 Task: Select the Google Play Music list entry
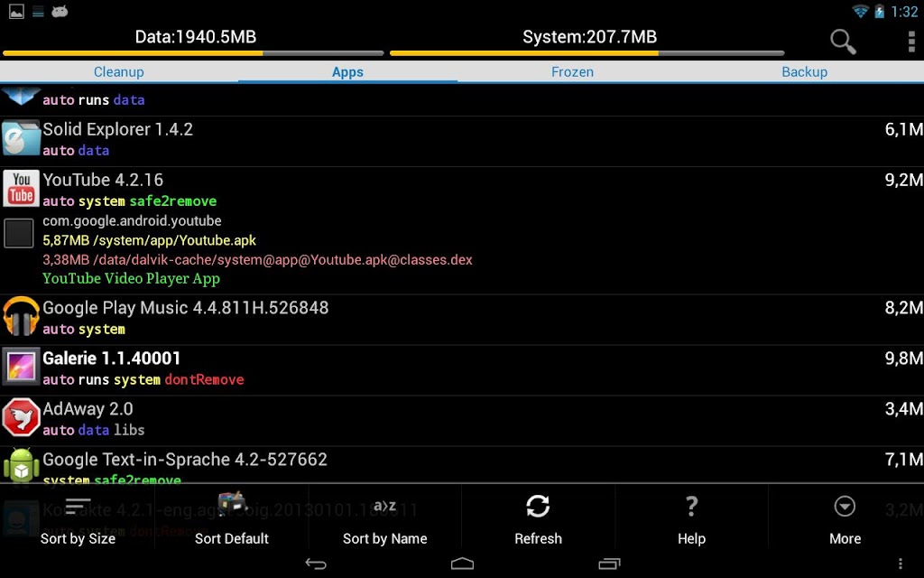tap(462, 319)
